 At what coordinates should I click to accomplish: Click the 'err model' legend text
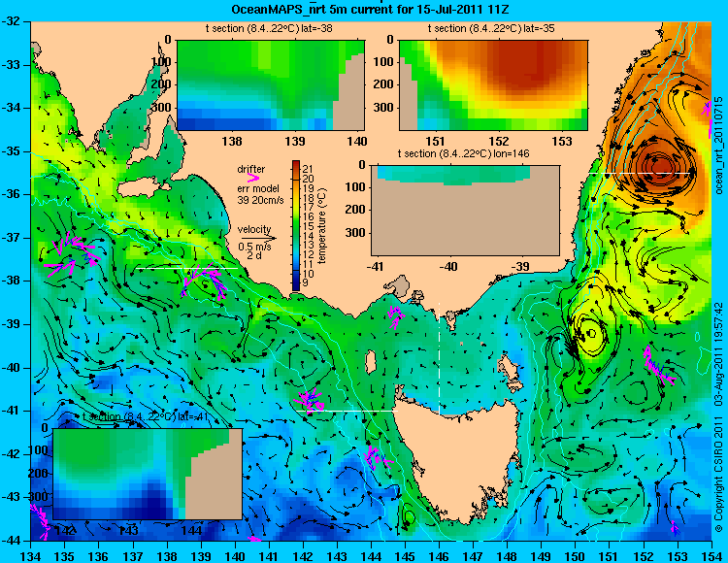[x=258, y=188]
